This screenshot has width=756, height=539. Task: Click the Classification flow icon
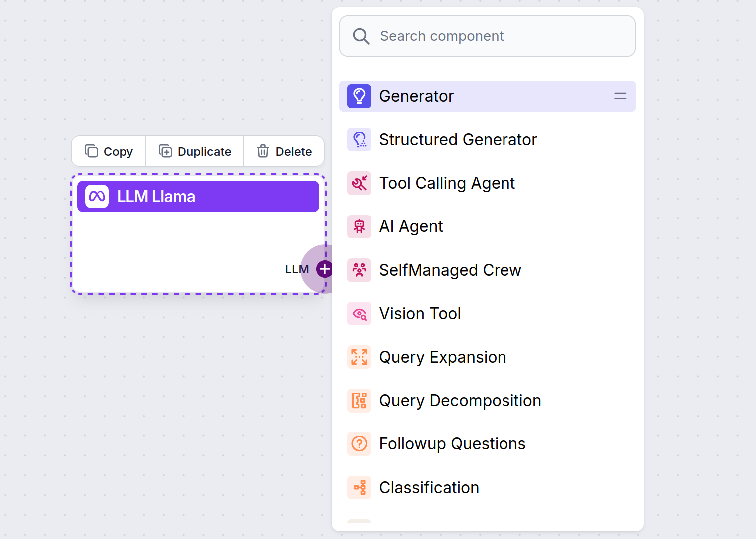click(x=359, y=487)
